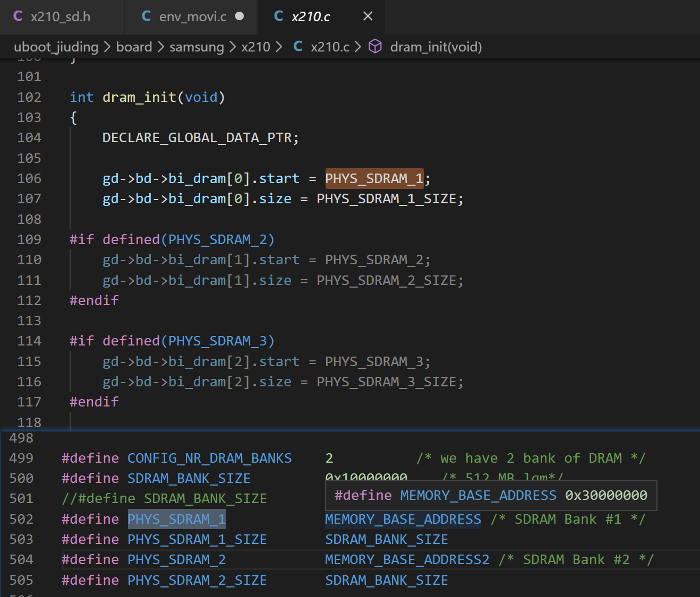Click the C file icon on x210_sd.h tab
This screenshot has width=700, height=597.
(x=18, y=16)
